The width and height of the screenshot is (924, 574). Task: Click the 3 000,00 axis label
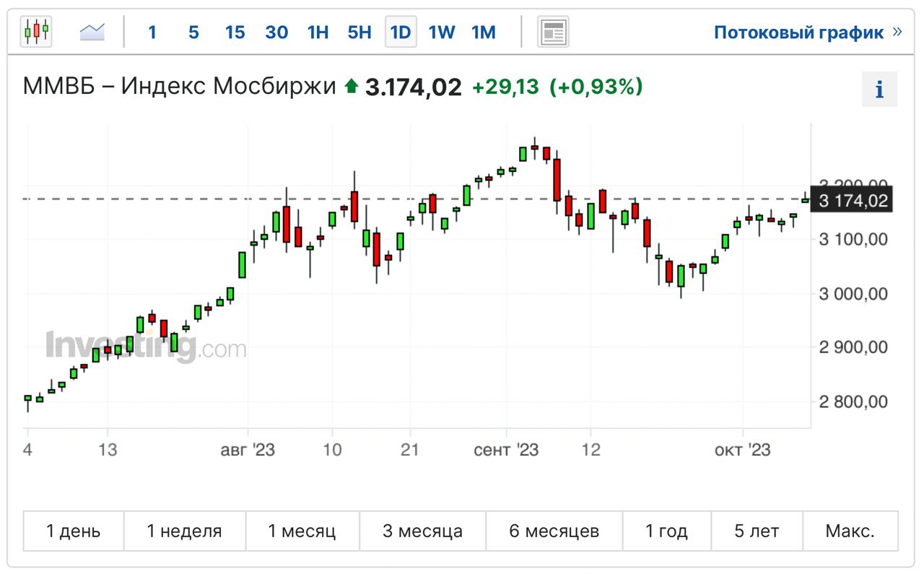[854, 293]
